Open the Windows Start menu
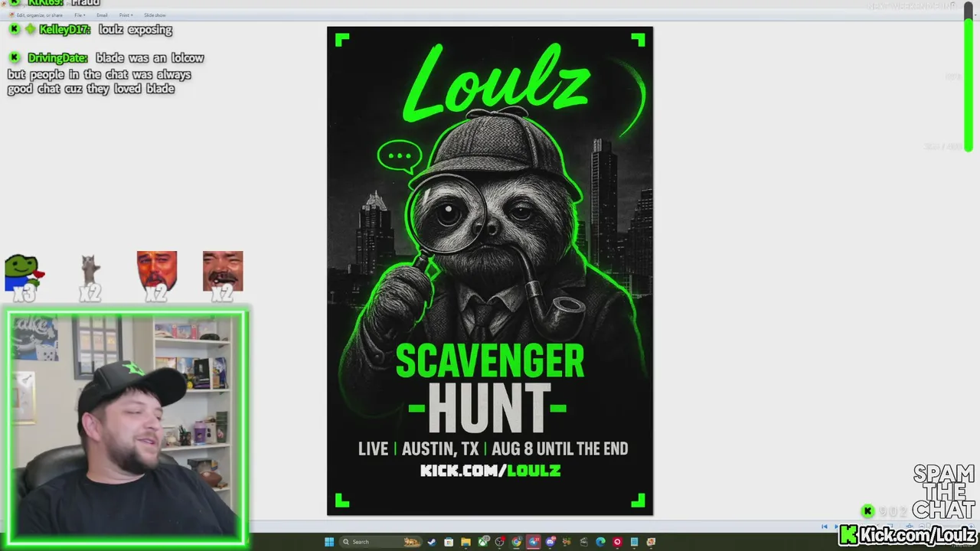980x551 pixels. pyautogui.click(x=329, y=542)
